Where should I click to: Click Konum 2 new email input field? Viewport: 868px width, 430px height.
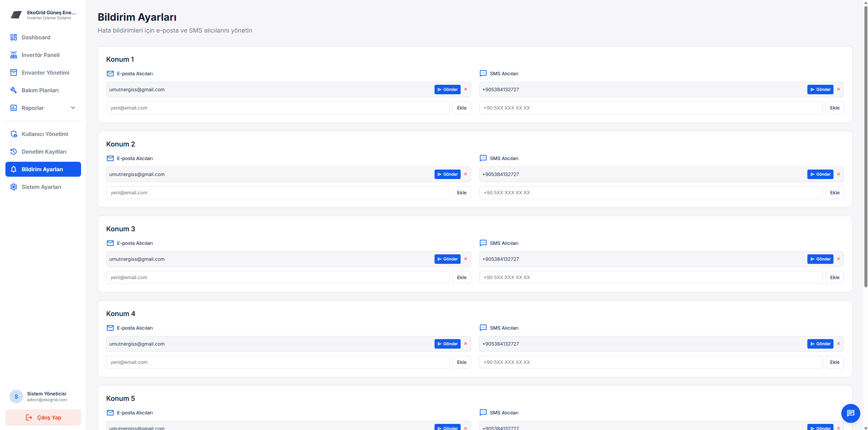coord(277,193)
